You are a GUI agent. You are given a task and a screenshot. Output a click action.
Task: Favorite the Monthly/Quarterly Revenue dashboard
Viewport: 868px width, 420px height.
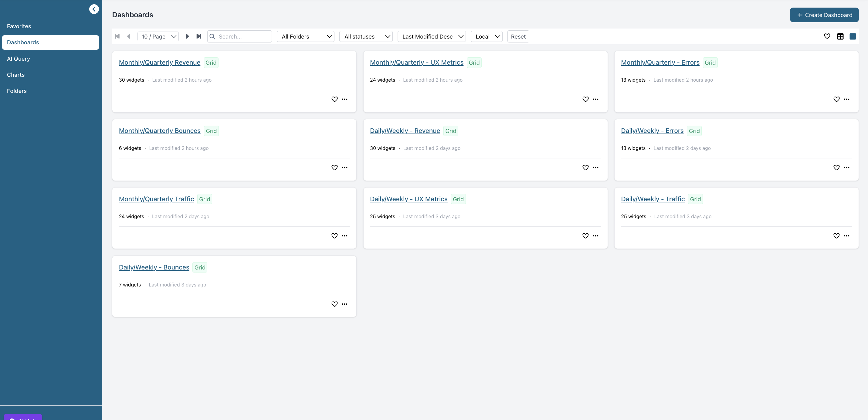point(334,99)
